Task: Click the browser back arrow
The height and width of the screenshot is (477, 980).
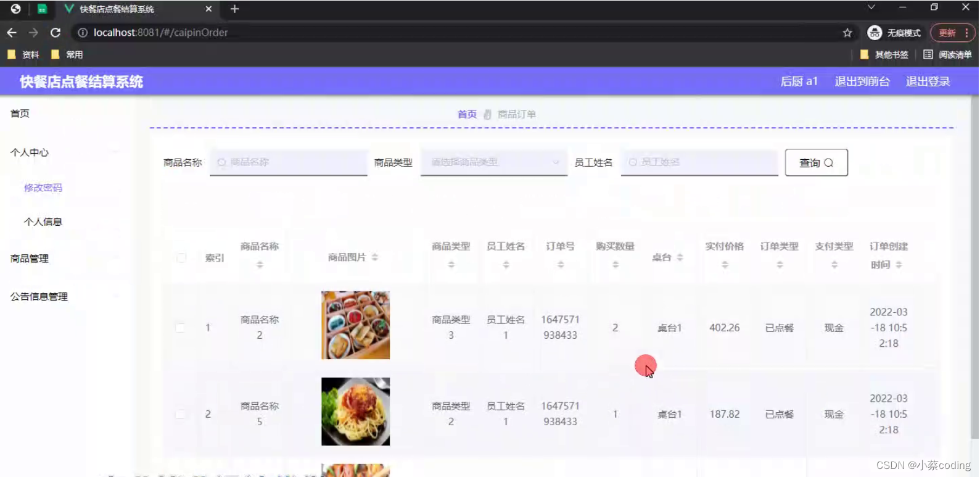Action: (12, 33)
